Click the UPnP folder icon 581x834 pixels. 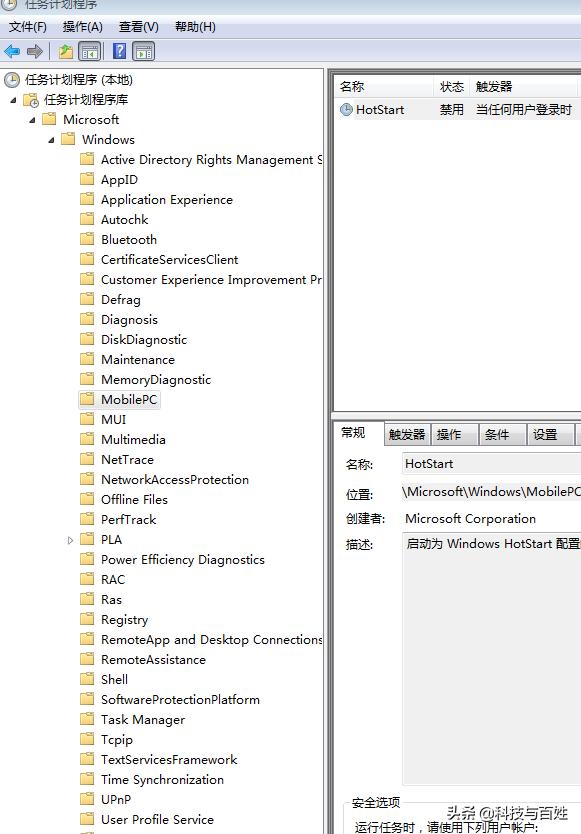(x=87, y=799)
